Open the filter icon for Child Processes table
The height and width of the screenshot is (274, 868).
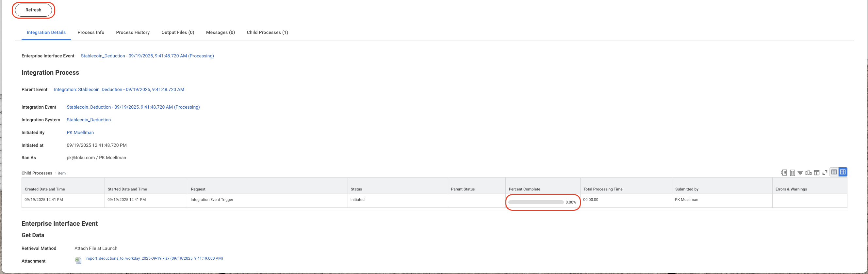800,173
